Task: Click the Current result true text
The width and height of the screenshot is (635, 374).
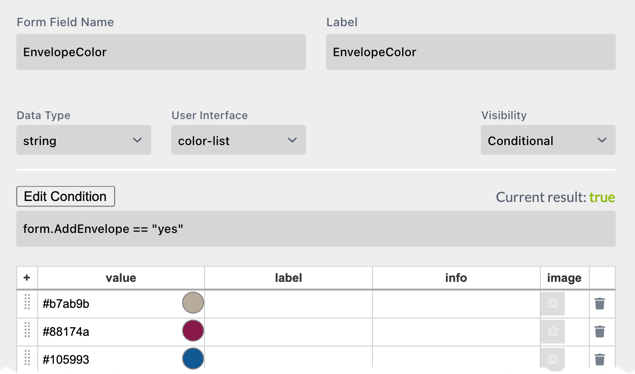Action: click(555, 197)
